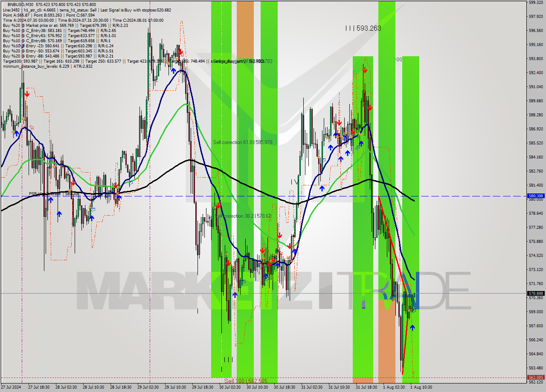The image size is (546, 392).
Task: Click the '30 Jul 18:30' time label
Action: tap(285, 387)
